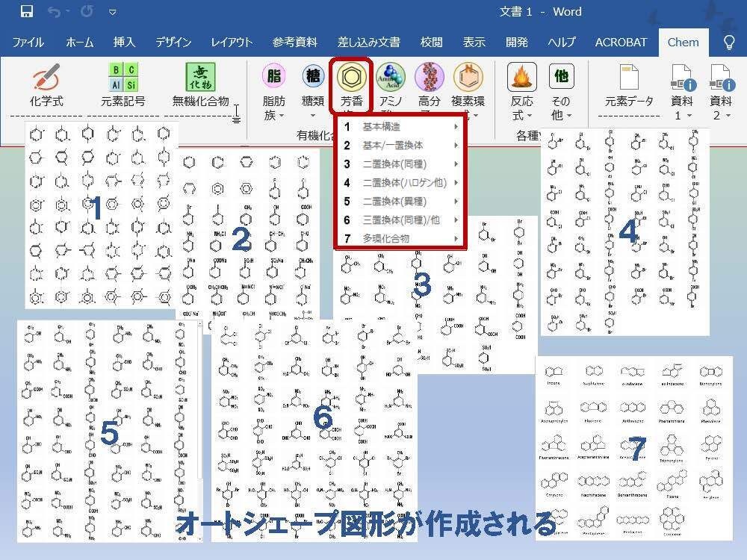Click the 元素データ document icon
Image resolution: width=747 pixels, height=560 pixels.
629,77
